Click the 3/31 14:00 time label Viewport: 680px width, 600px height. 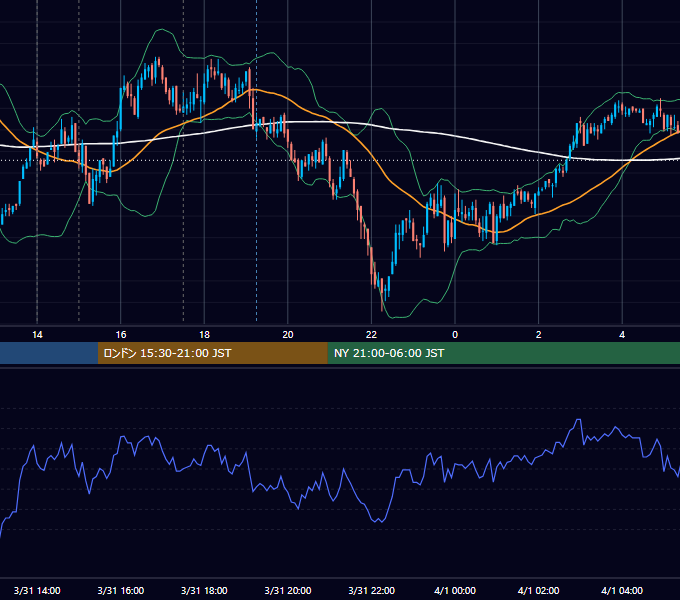coord(37,590)
